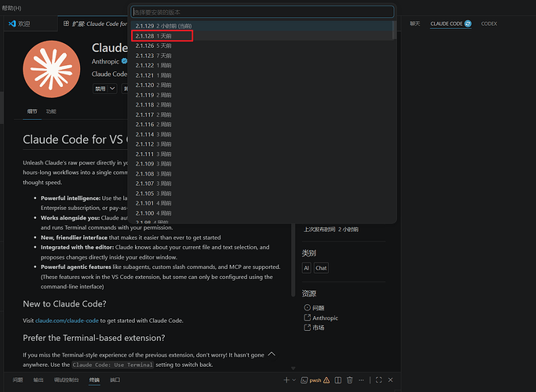
Task: Click the pwsh terminal warning icon
Action: 326,380
